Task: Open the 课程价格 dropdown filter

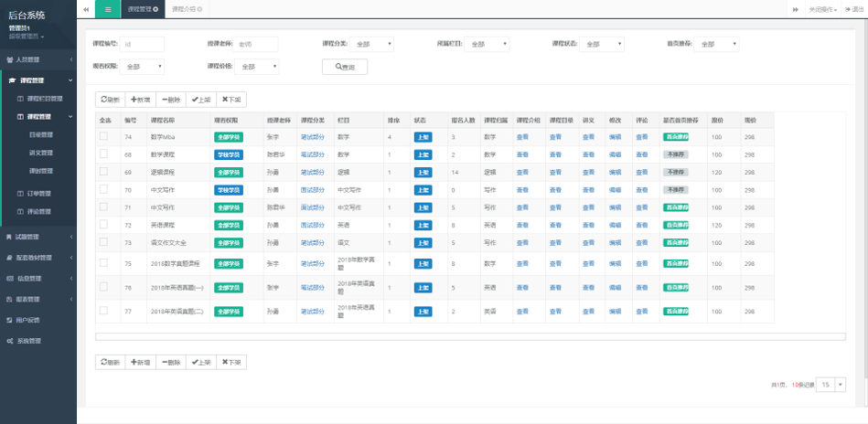Action: [x=257, y=67]
